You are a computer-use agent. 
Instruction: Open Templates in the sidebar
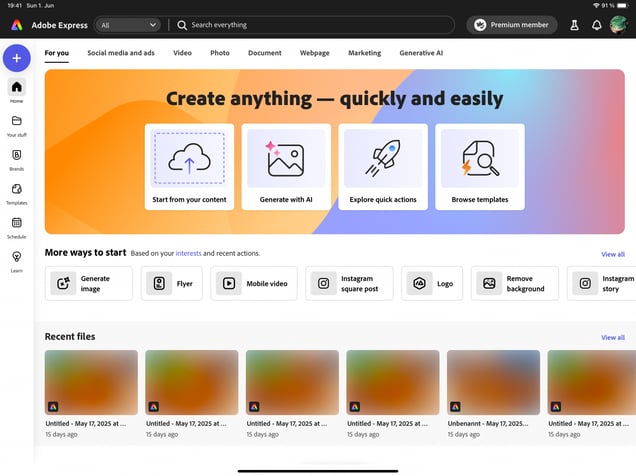(x=16, y=192)
